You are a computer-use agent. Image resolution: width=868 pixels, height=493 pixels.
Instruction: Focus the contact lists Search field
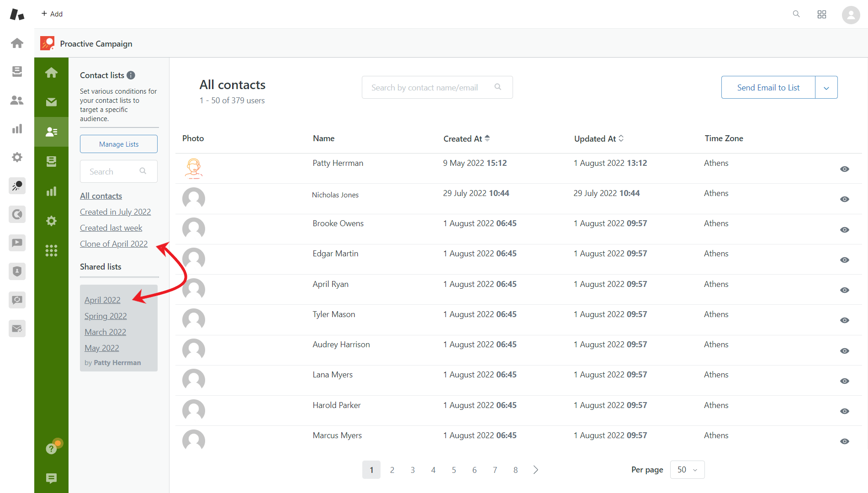pos(119,171)
